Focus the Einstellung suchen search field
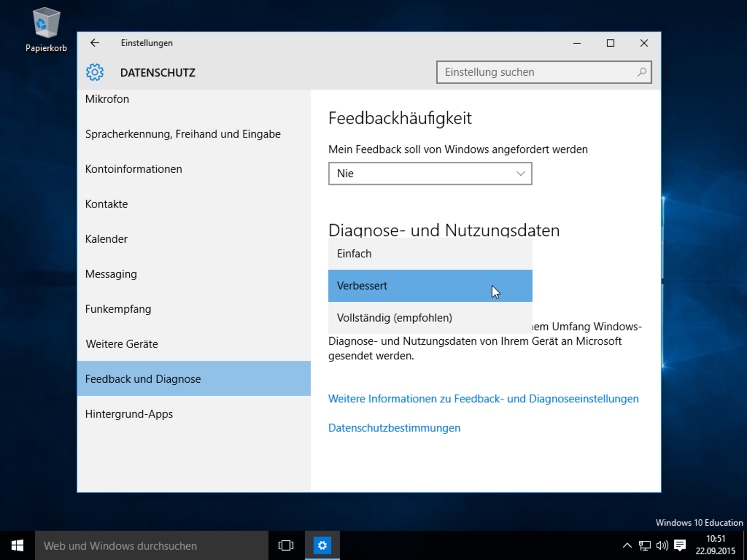747x560 pixels. tap(544, 72)
